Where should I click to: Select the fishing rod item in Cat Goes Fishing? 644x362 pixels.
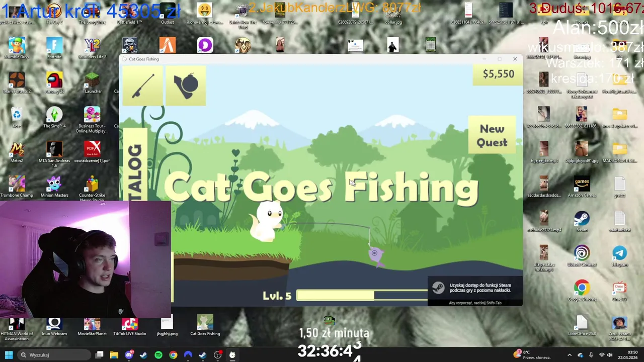pos(142,85)
